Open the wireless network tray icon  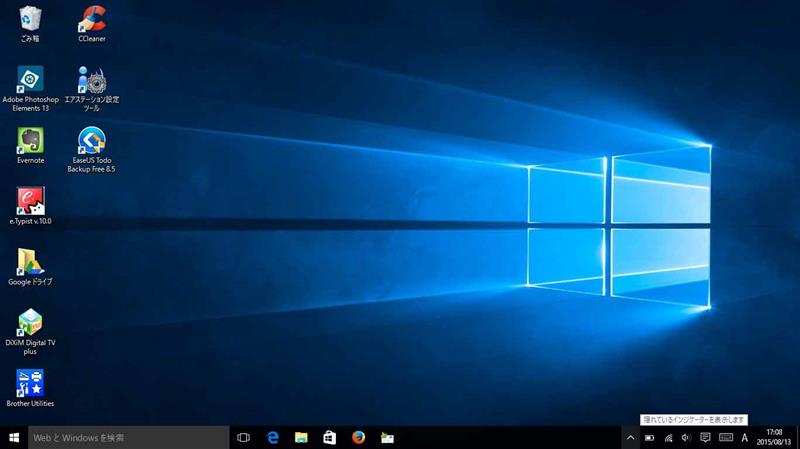pos(668,438)
